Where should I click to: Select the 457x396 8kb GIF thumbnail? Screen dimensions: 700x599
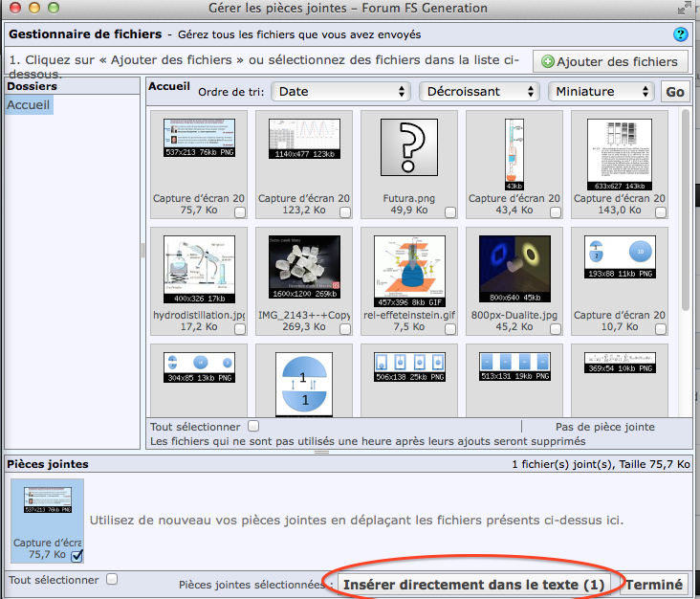409,272
